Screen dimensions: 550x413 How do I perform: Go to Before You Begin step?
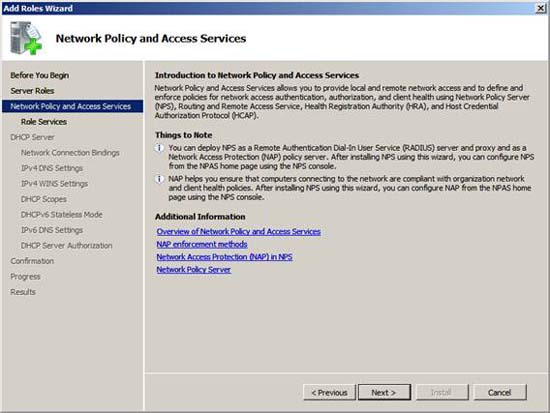[x=40, y=75]
